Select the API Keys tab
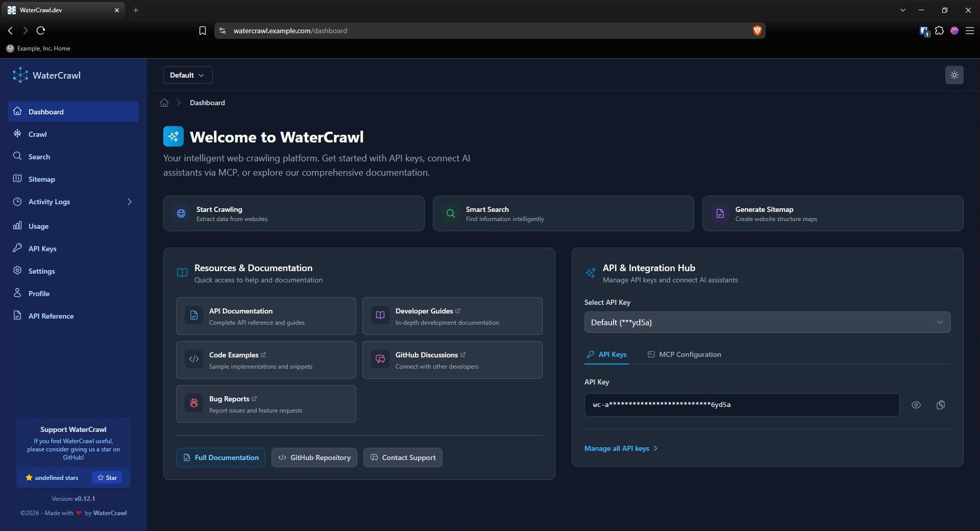980x531 pixels. click(606, 354)
